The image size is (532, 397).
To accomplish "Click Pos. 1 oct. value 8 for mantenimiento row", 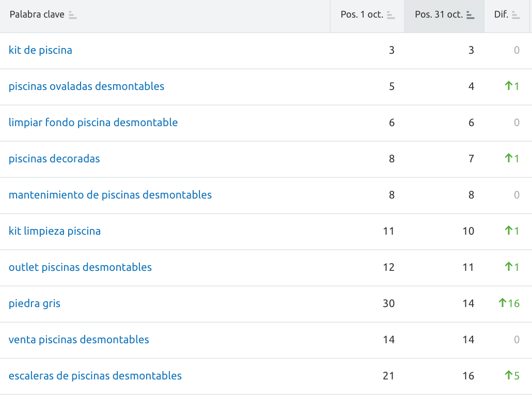I will click(392, 195).
